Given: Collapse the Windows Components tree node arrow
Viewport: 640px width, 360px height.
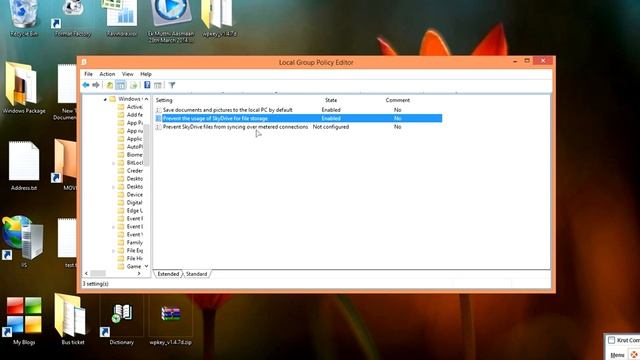Looking at the screenshot, I should pos(105,99).
